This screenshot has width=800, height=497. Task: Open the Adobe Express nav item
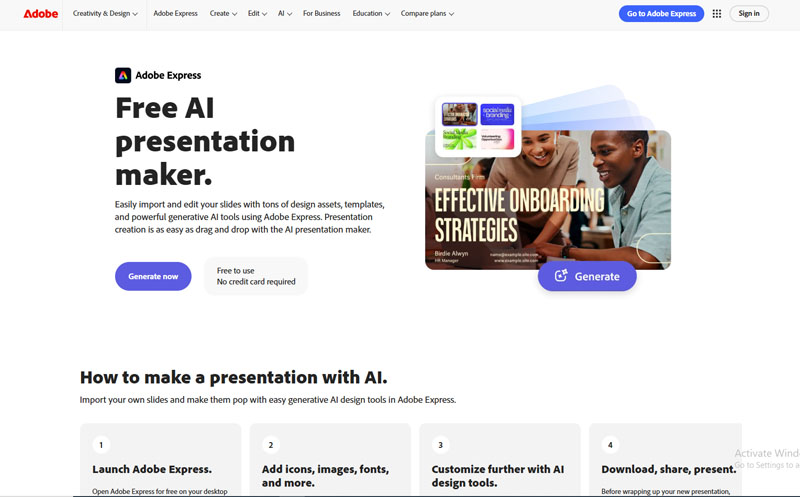[x=176, y=14]
